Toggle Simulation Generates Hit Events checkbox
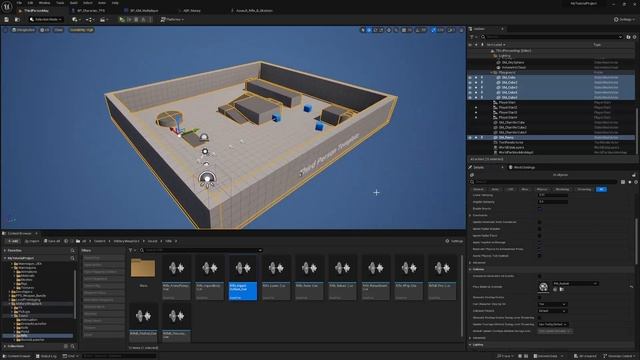 [540, 276]
